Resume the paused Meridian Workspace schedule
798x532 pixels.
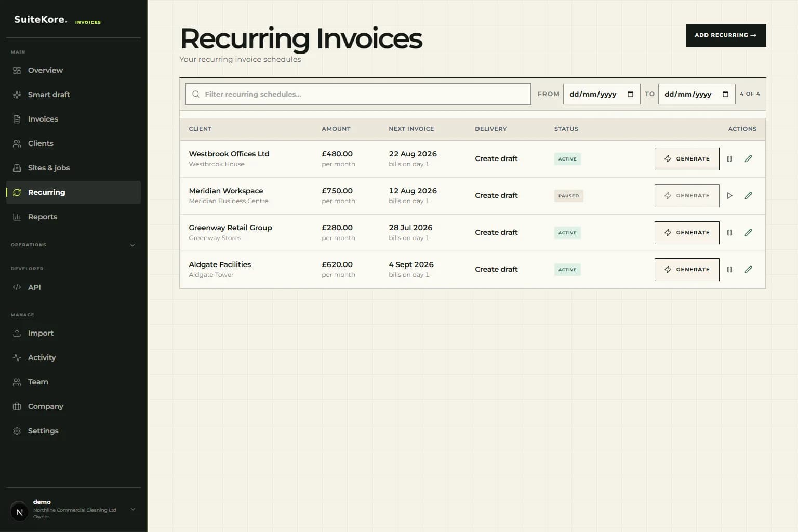[729, 196]
